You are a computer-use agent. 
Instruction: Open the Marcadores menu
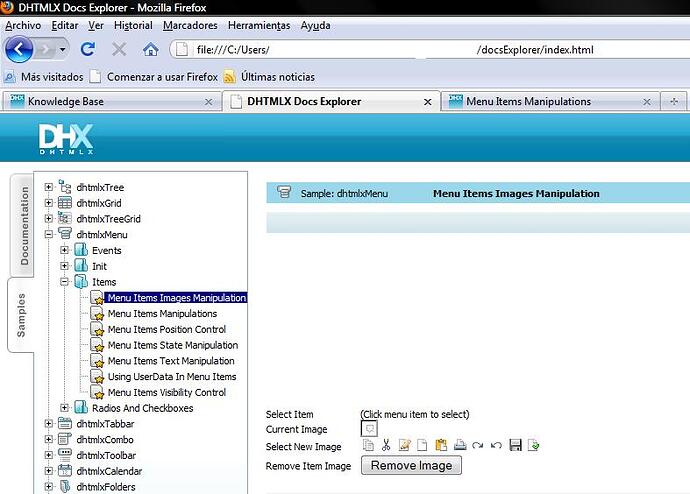tap(190, 26)
